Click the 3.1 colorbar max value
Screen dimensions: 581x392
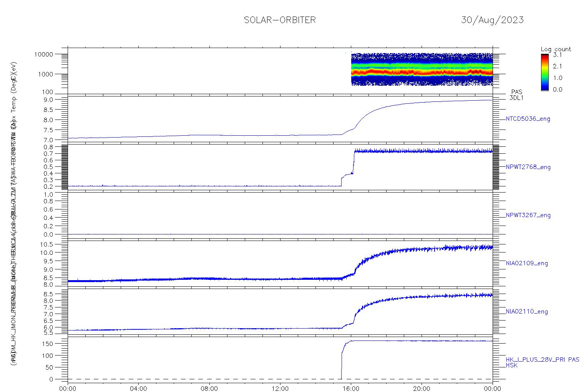click(x=558, y=55)
